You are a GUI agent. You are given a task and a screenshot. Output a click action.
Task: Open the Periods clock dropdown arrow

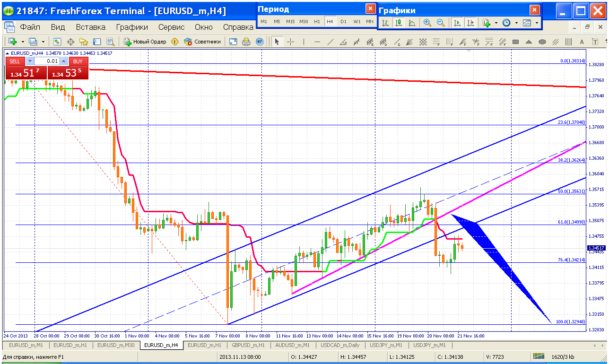click(x=516, y=22)
